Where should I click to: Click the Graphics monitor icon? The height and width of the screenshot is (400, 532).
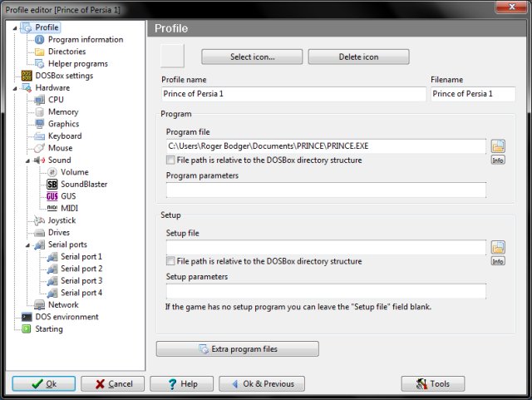(39, 124)
